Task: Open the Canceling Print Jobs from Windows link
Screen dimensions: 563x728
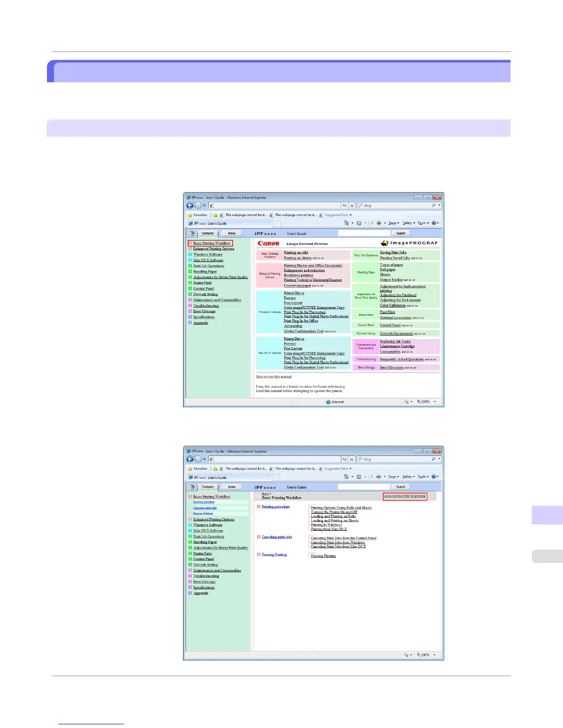Action: (338, 542)
